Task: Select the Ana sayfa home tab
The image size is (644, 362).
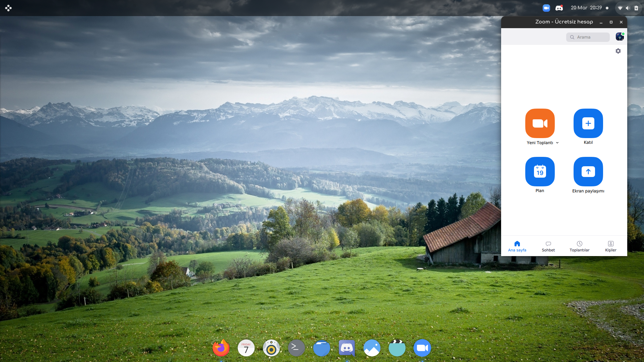Action: [517, 246]
